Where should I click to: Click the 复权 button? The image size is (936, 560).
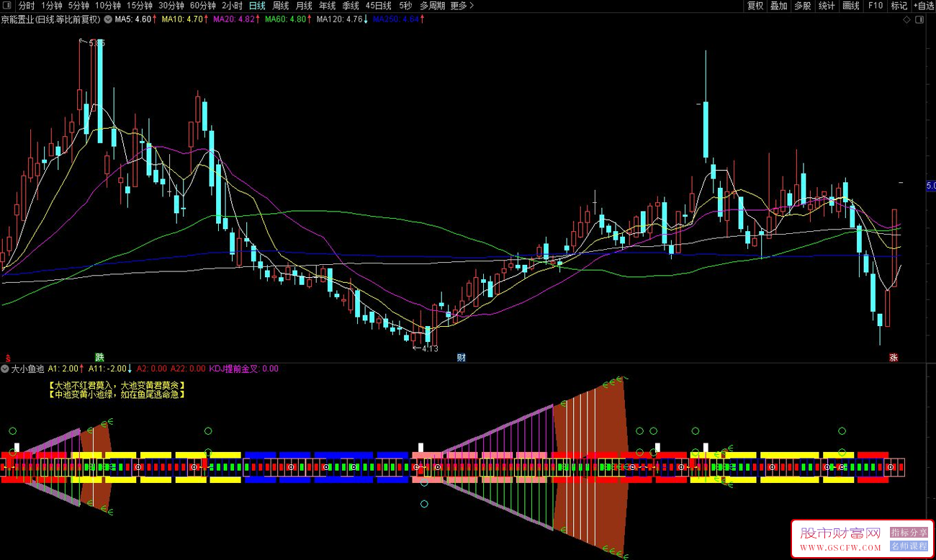pyautogui.click(x=755, y=6)
